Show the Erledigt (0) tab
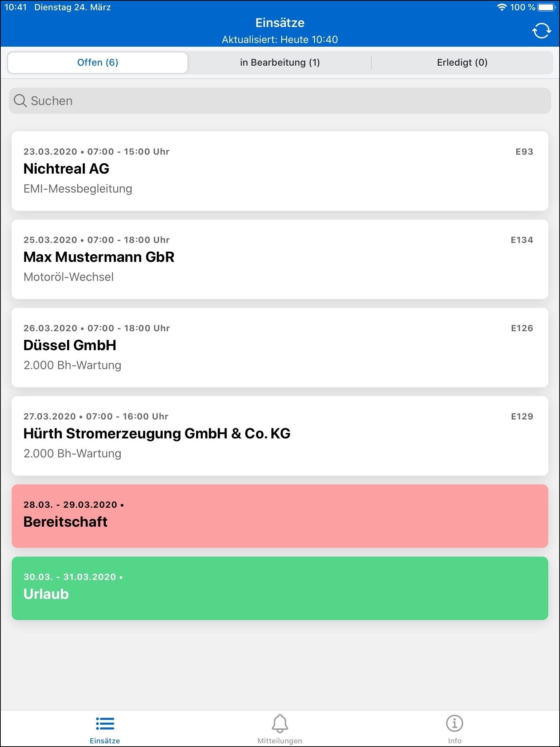Image resolution: width=560 pixels, height=747 pixels. point(462,63)
